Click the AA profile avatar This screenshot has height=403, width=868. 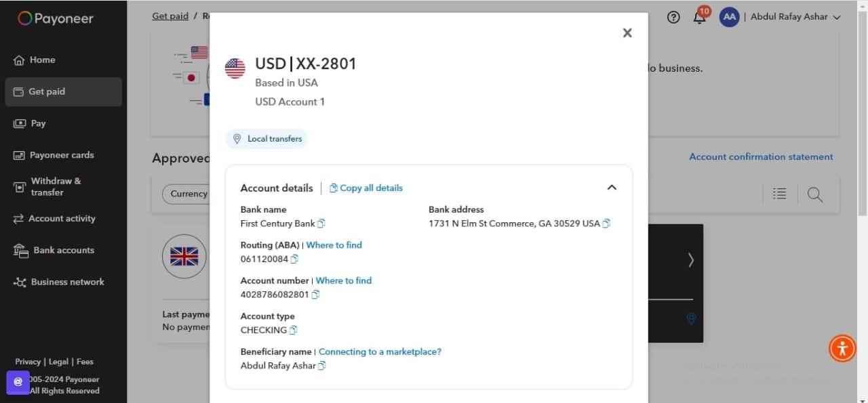tap(729, 18)
